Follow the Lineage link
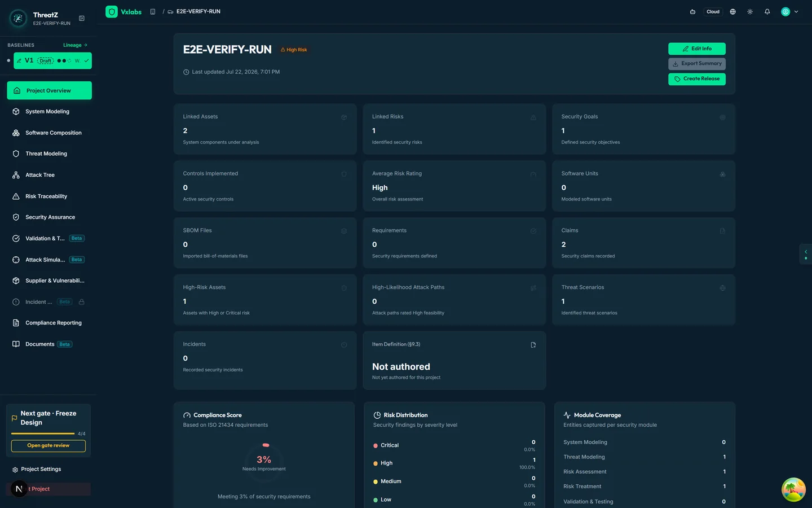The height and width of the screenshot is (508, 812). click(75, 45)
